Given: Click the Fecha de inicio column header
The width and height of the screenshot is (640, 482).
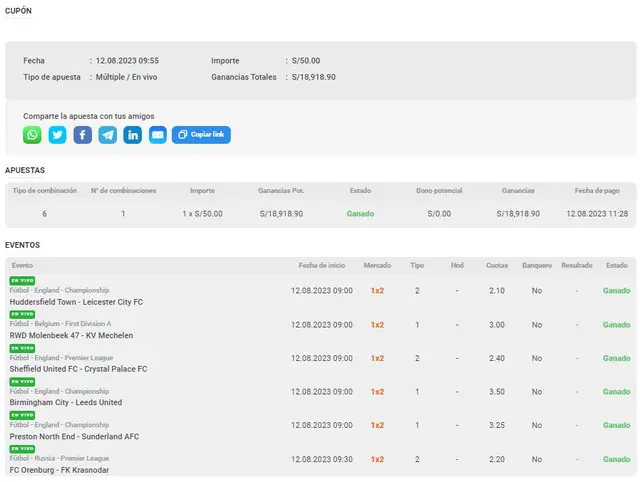Looking at the screenshot, I should pyautogui.click(x=322, y=265).
